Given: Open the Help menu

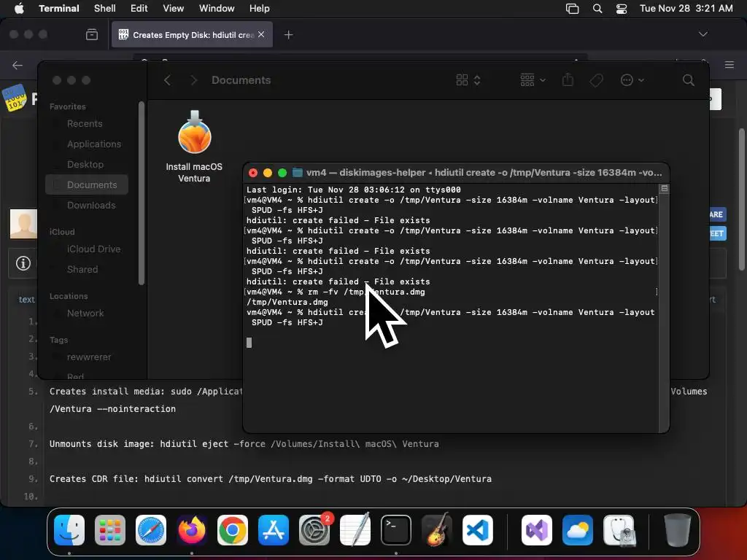Looking at the screenshot, I should [x=260, y=8].
